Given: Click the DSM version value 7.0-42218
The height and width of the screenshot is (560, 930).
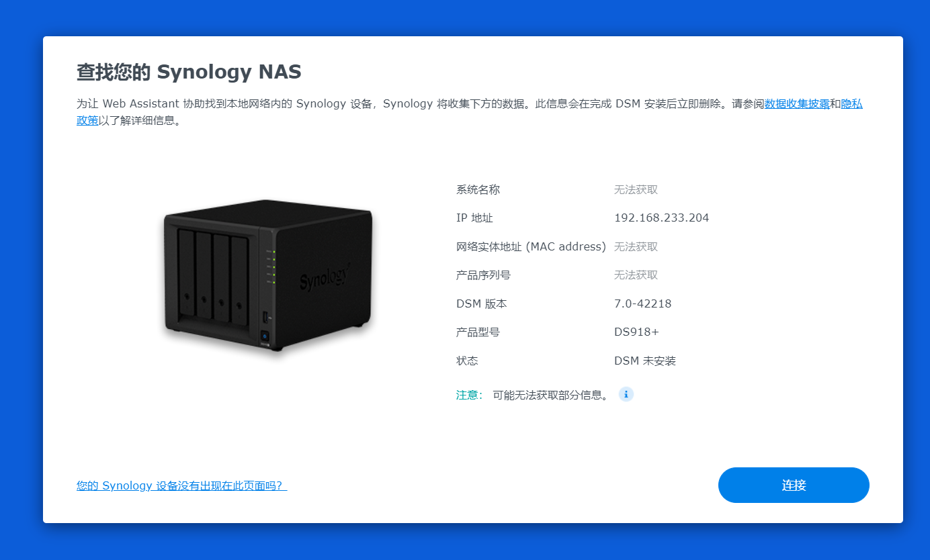Looking at the screenshot, I should point(642,304).
